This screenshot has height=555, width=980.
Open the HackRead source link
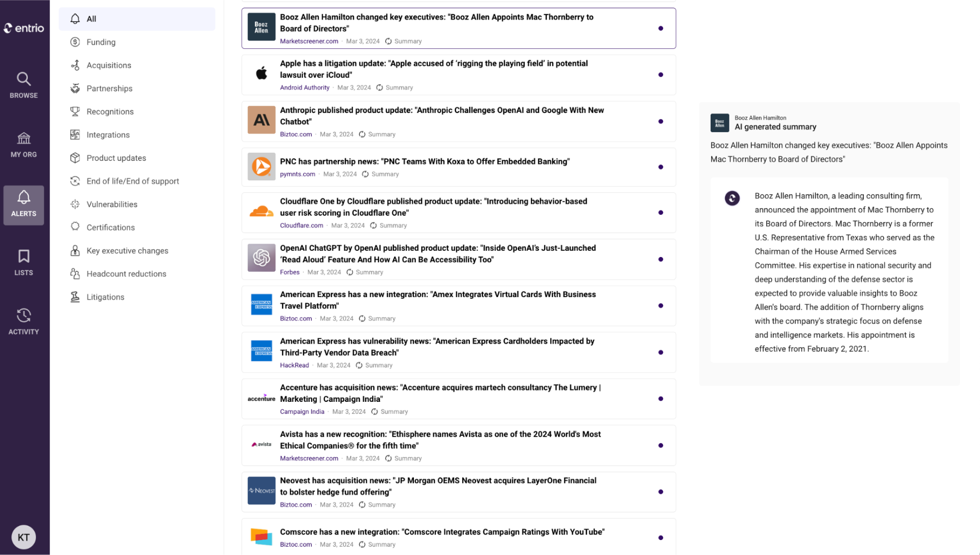point(294,365)
